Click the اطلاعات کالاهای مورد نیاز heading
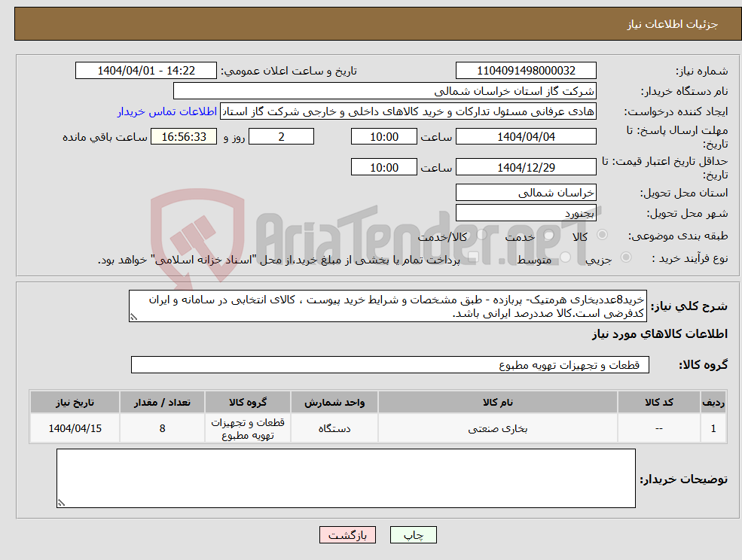The width and height of the screenshot is (742, 560). click(660, 334)
